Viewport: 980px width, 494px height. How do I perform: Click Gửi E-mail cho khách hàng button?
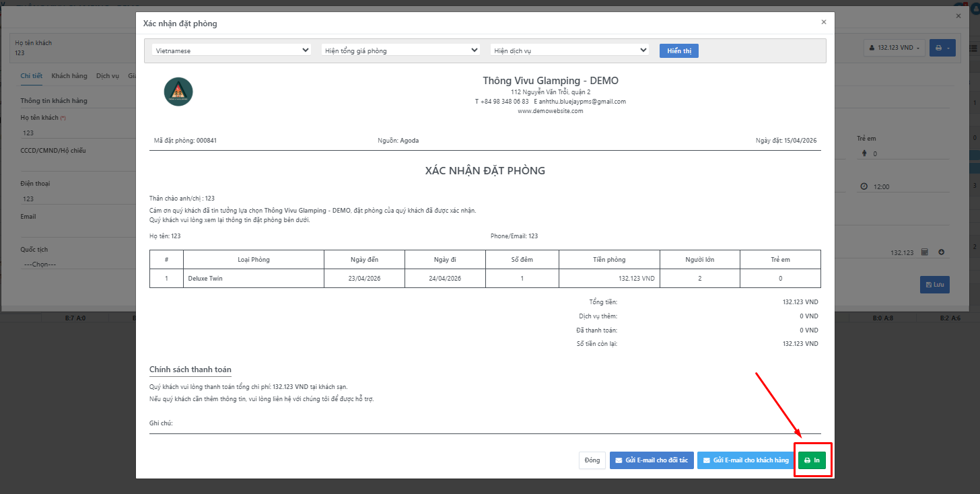click(x=745, y=460)
